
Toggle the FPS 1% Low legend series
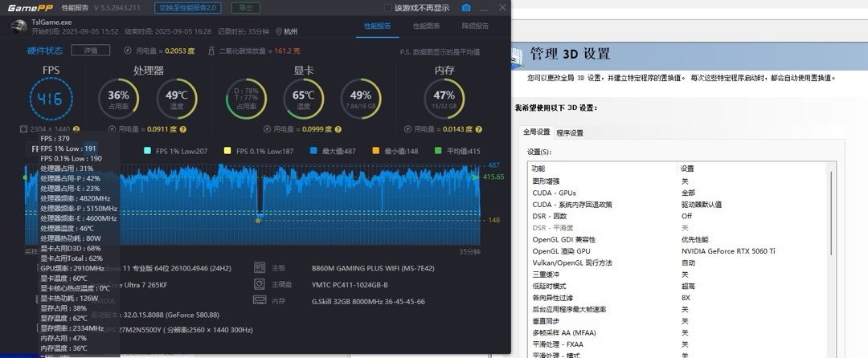pos(145,151)
